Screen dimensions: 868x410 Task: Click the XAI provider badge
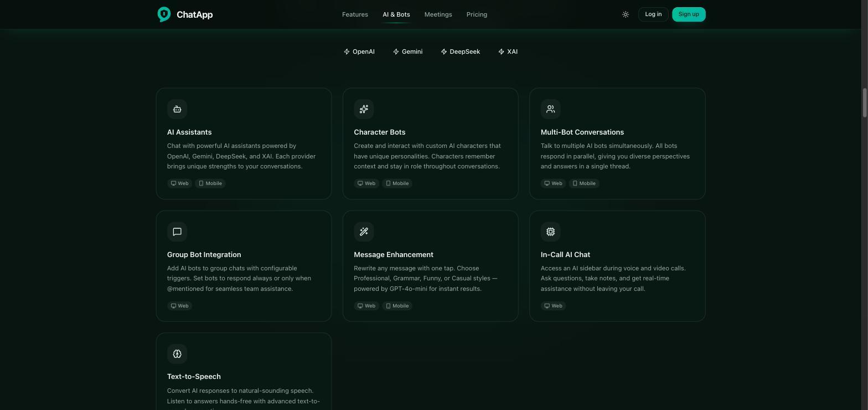tap(508, 52)
